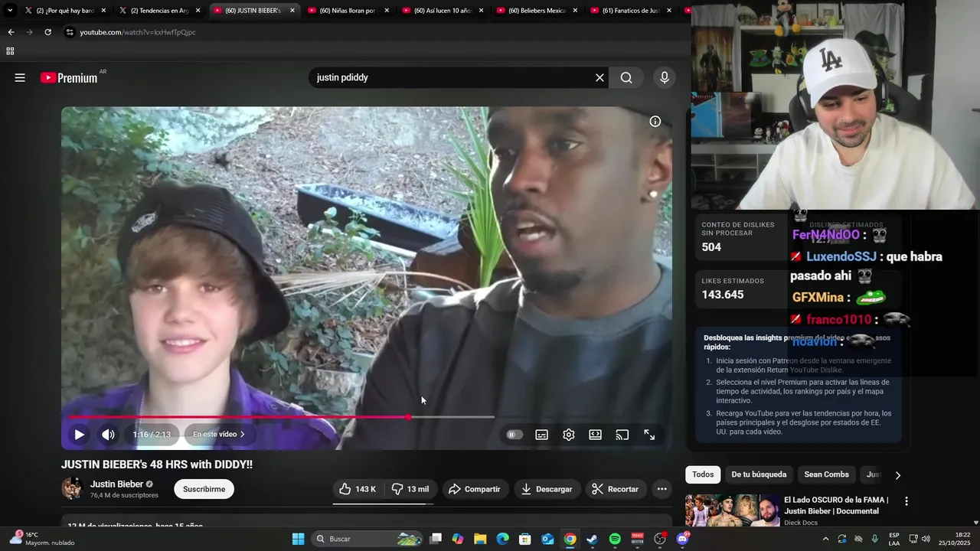The width and height of the screenshot is (980, 551).
Task: Create a clip with Recortar
Action: pyautogui.click(x=616, y=489)
